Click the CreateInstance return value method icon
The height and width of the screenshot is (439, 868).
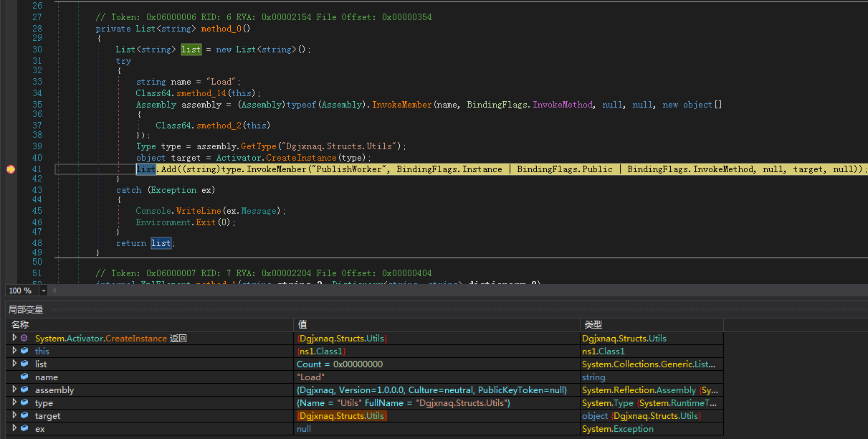24,338
